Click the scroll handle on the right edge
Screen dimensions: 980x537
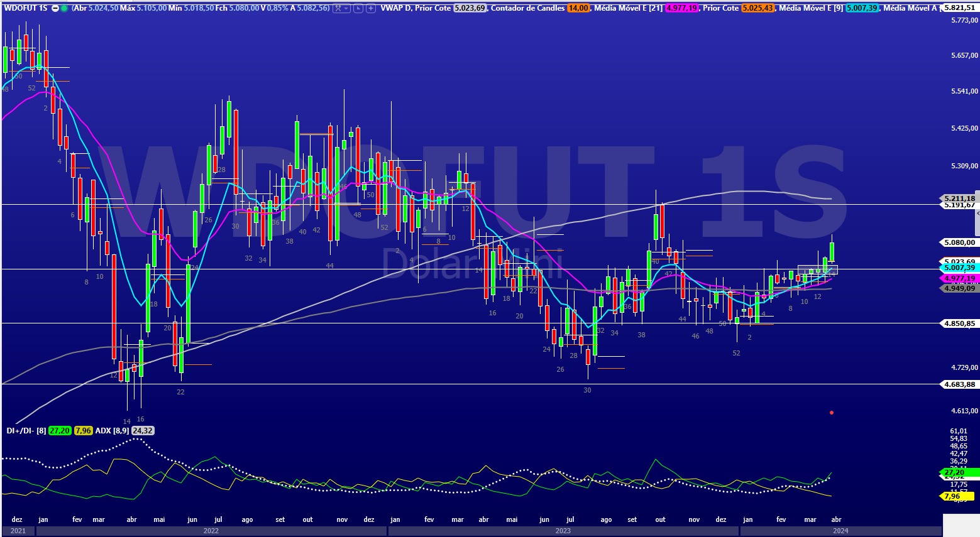tap(977, 214)
